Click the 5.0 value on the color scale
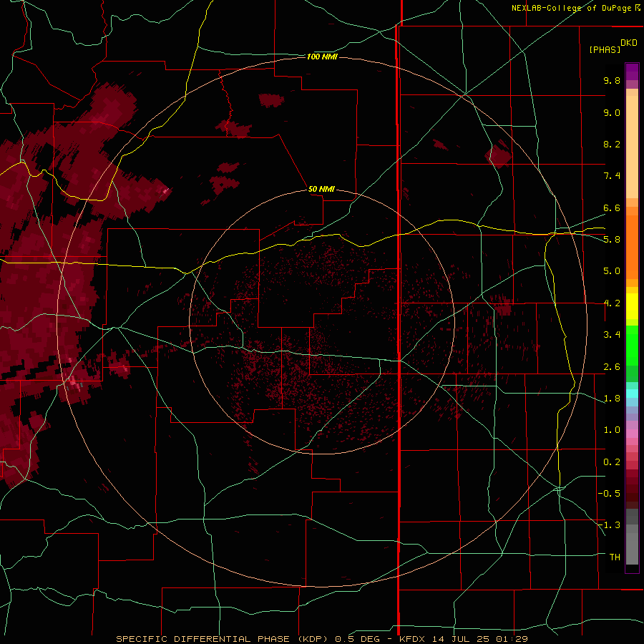This screenshot has width=644, height=644. click(612, 271)
